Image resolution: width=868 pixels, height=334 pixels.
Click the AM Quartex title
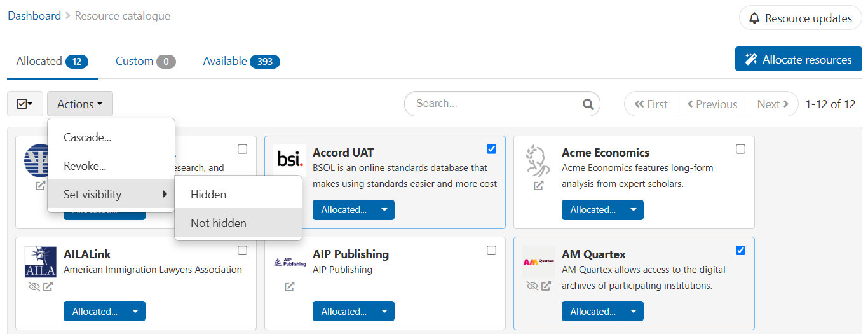[593, 254]
